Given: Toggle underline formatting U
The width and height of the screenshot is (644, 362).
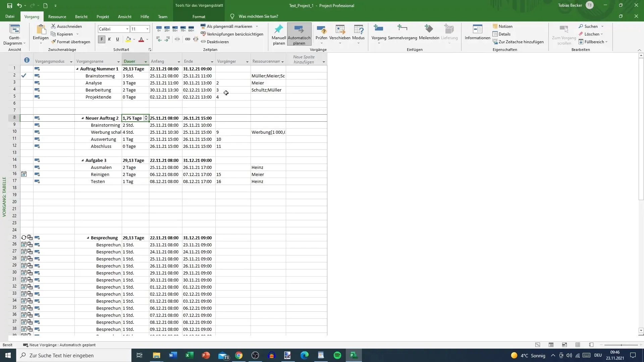Looking at the screenshot, I should coord(117,39).
